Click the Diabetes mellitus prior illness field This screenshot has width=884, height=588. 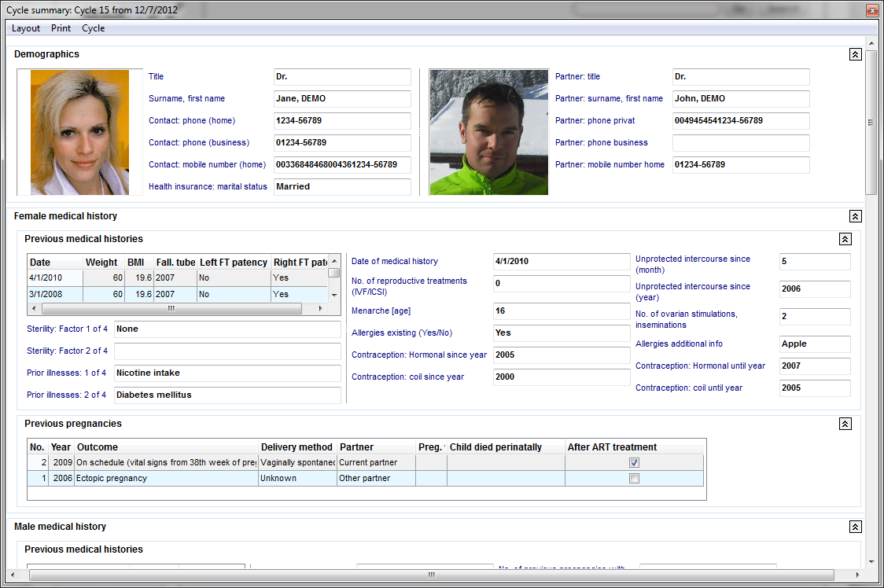coord(227,395)
